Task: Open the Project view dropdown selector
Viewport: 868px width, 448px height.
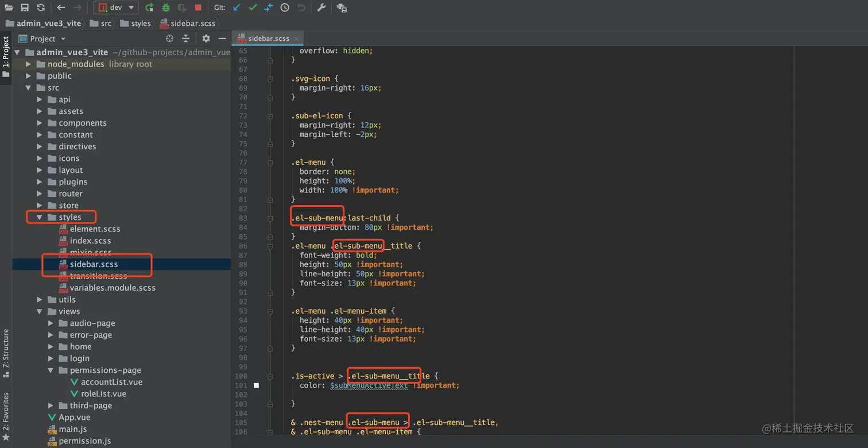Action: coord(43,38)
